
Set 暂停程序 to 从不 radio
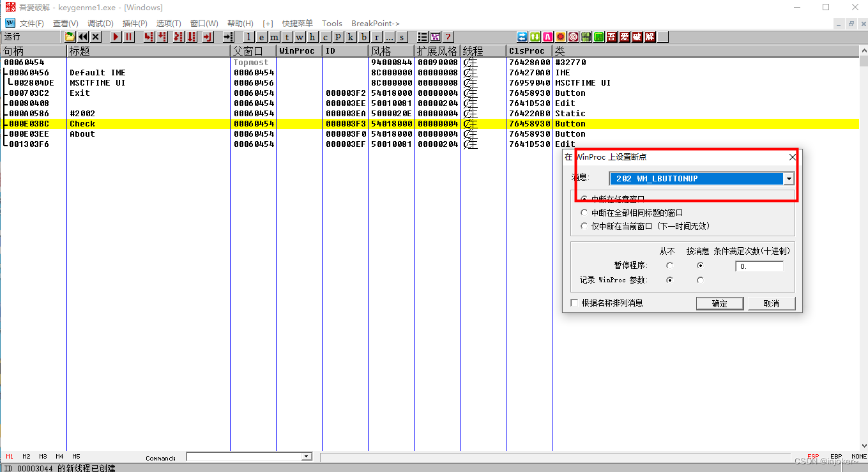[x=669, y=266]
